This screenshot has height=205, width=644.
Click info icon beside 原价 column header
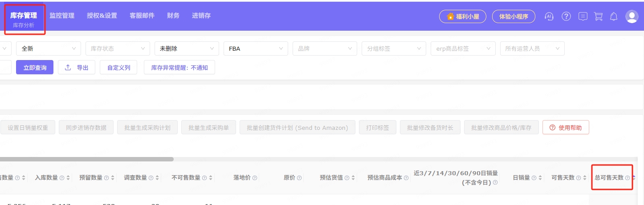(299, 178)
